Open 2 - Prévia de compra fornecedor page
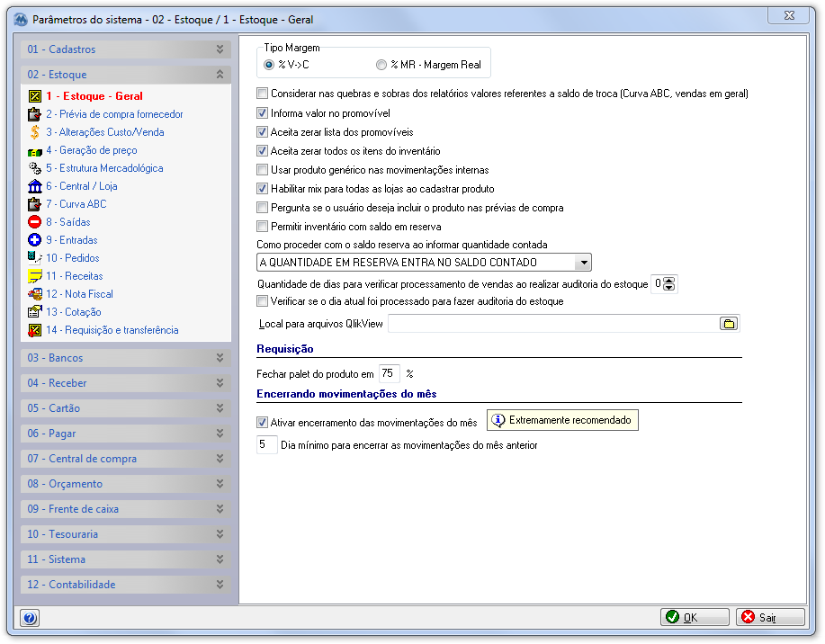825x644 pixels. 114,114
